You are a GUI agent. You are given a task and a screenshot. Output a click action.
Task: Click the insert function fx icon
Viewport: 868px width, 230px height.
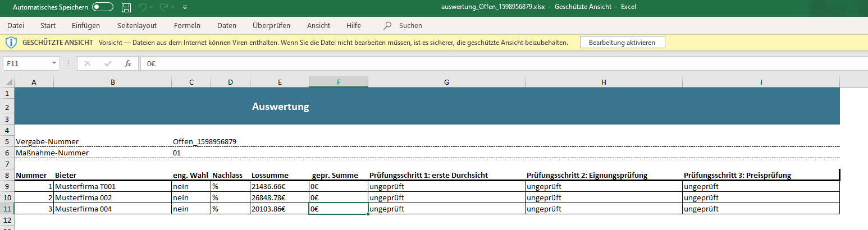tap(128, 63)
